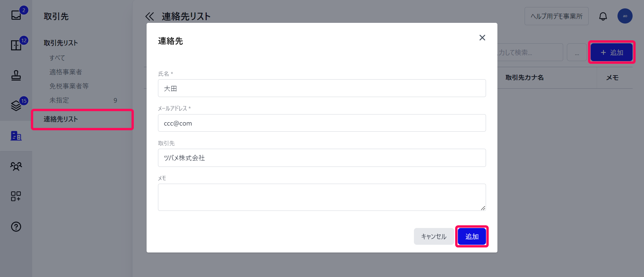This screenshot has width=644, height=277.
Task: Click the blue 追加 button in dialog
Action: [472, 236]
